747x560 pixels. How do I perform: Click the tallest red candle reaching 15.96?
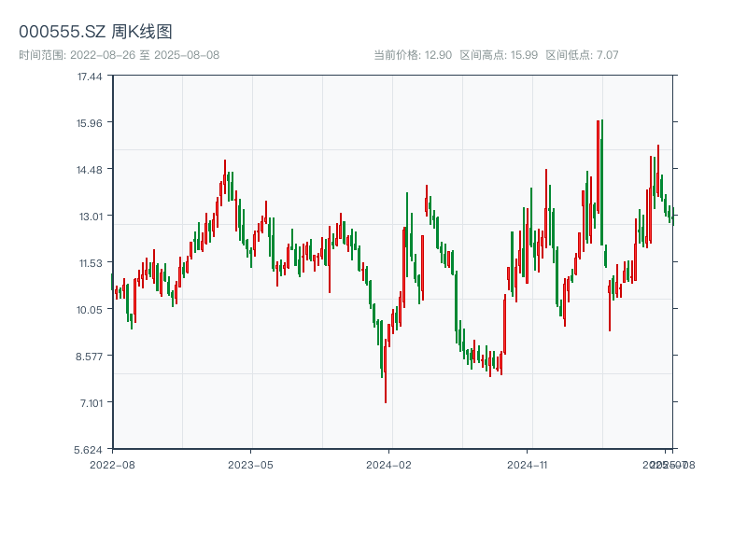598,167
